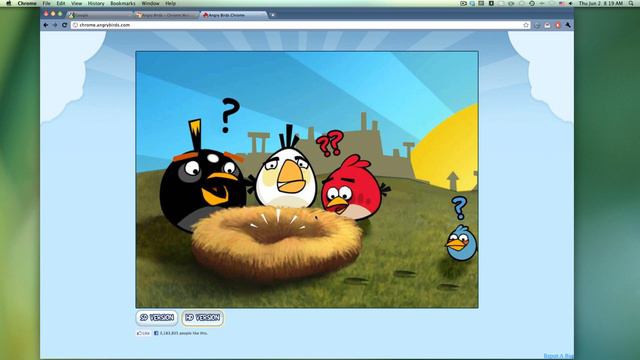Click the Time Machine icon in menu bar
The height and width of the screenshot is (360, 640).
click(x=532, y=3)
